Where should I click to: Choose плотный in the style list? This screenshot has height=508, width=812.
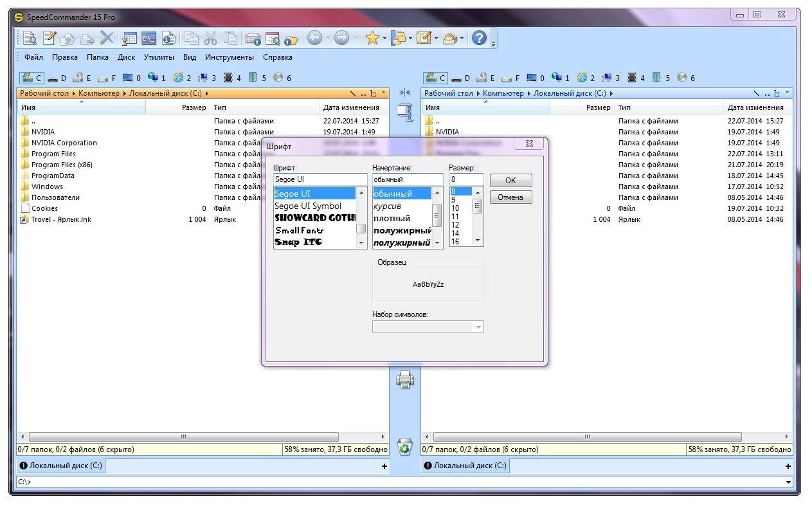392,218
